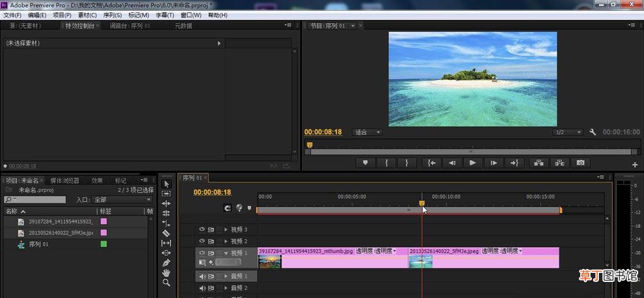Switch to the 元数据 tab
Viewport: 644px width, 298px height.
tap(183, 26)
